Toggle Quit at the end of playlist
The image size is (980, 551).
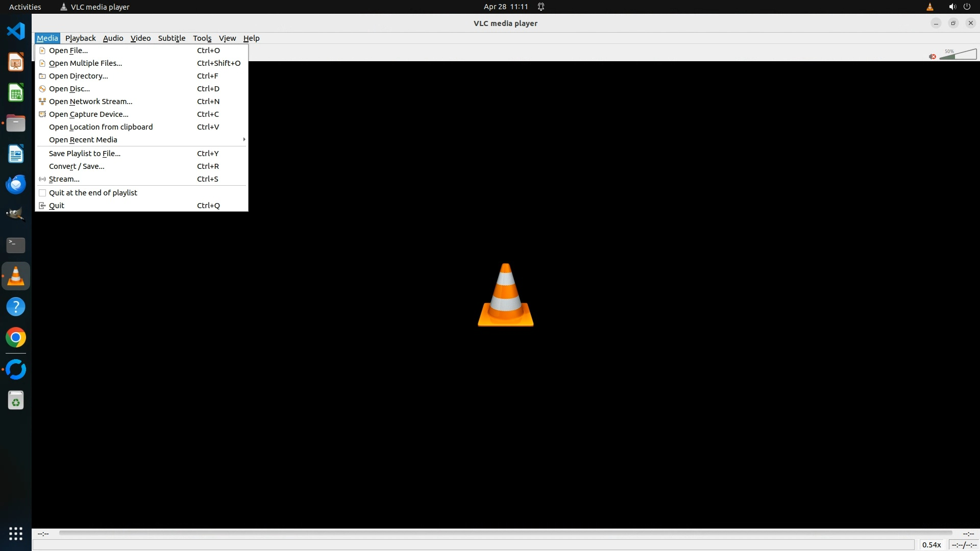click(42, 193)
